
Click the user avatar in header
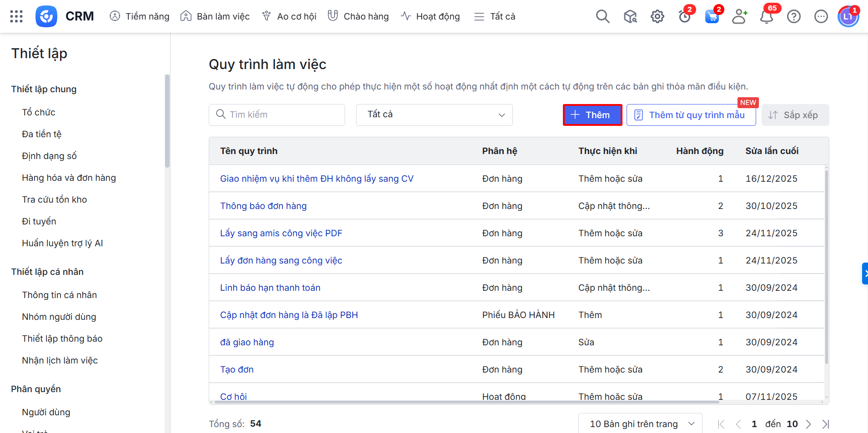click(848, 17)
